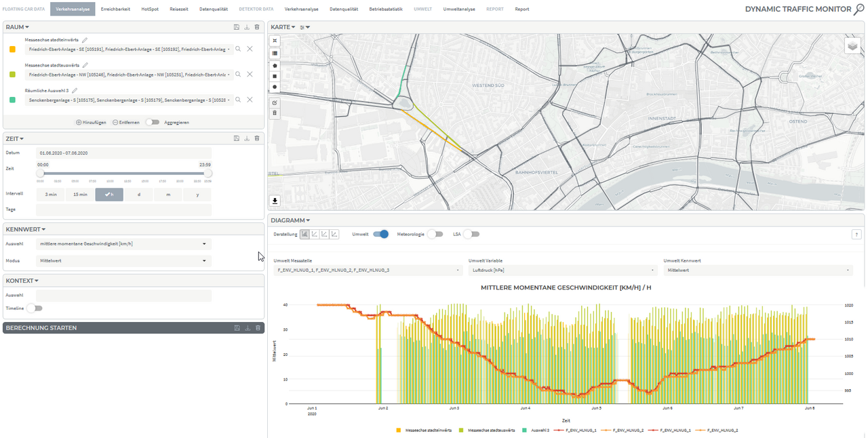Open the Umweltanalyse tab
The height and width of the screenshot is (438, 868).
pos(459,9)
